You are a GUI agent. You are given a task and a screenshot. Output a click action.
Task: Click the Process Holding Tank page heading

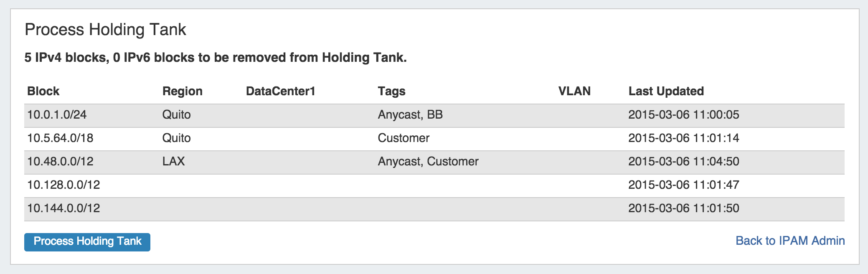[x=105, y=30]
